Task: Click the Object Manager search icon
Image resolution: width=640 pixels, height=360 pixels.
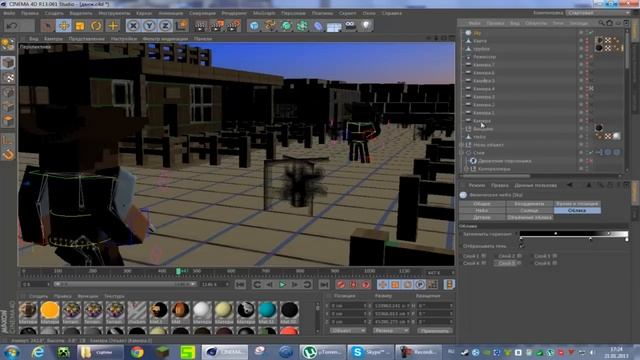Action: point(601,23)
